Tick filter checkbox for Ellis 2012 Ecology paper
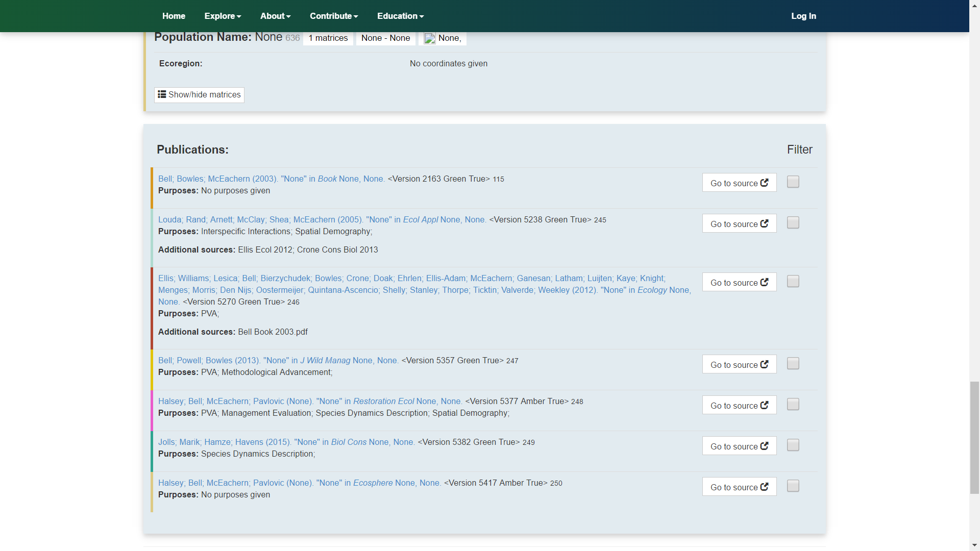The height and width of the screenshot is (551, 980). (x=793, y=281)
